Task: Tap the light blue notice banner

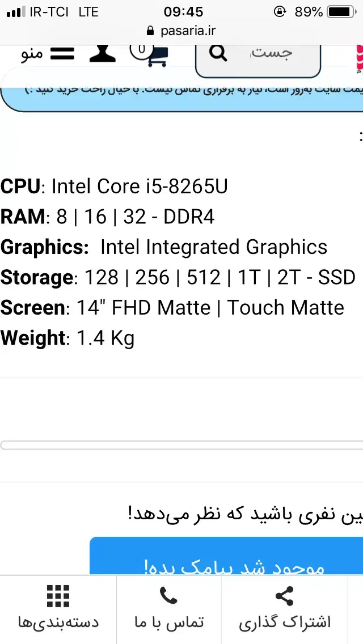Action: click(181, 94)
